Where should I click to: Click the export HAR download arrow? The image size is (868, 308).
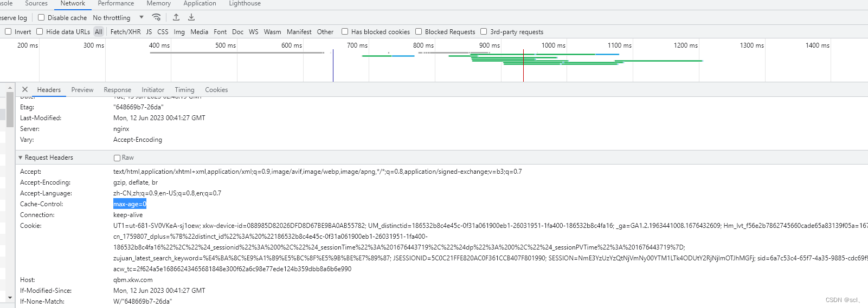[x=191, y=17]
